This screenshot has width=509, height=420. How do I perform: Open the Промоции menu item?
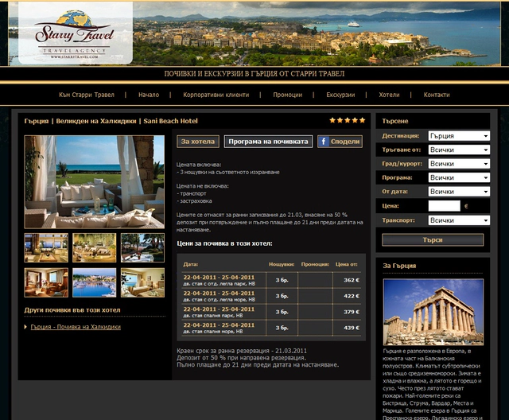click(x=288, y=95)
